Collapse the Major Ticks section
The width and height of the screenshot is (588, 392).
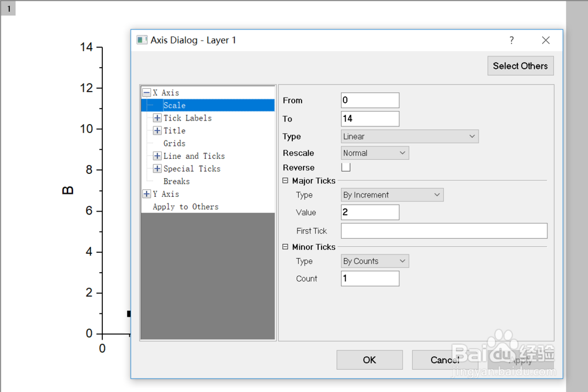pyautogui.click(x=285, y=180)
